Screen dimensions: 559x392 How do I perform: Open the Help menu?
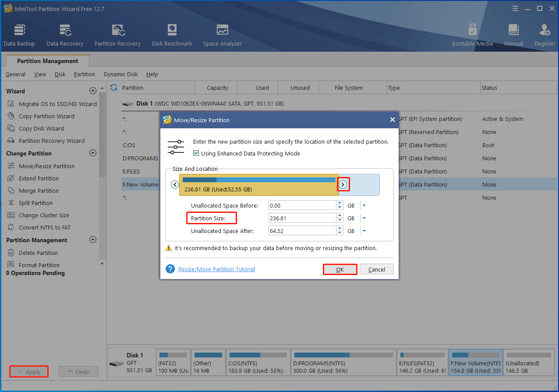pyautogui.click(x=152, y=74)
